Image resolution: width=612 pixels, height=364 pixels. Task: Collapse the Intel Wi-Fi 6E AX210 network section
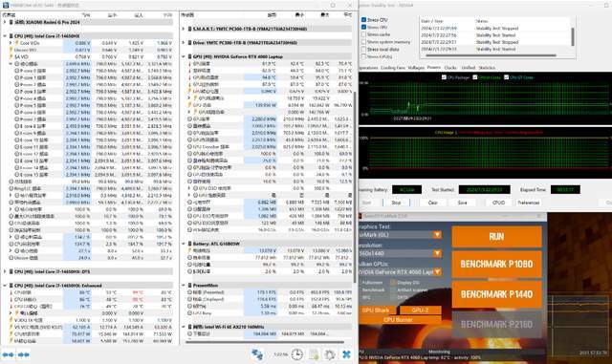tap(183, 327)
